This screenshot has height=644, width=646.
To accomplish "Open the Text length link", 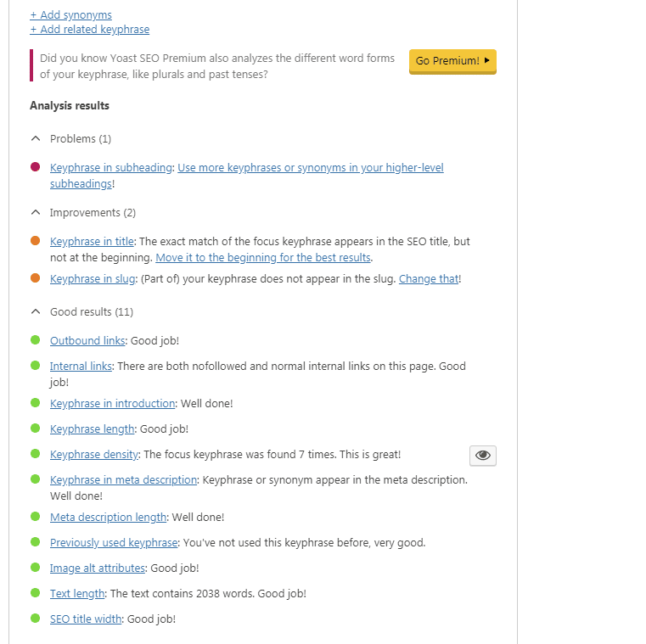I will pos(77,594).
